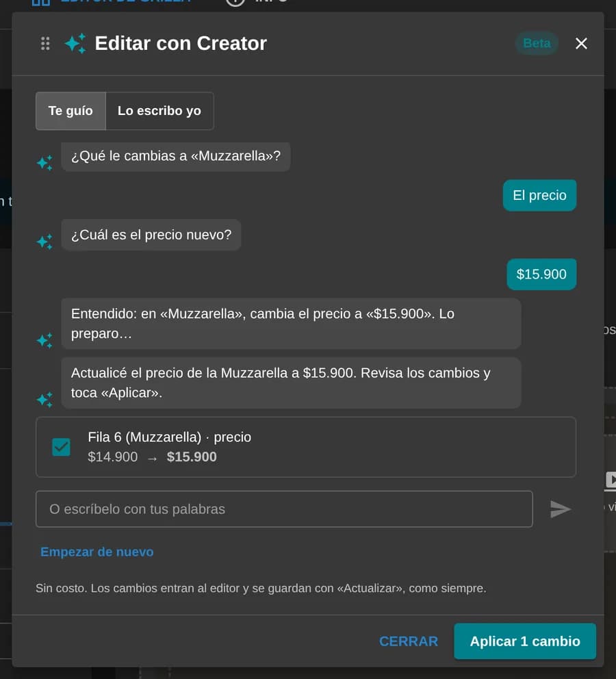Click the ¿Qué le cambias a «Muzzarella»? message

point(176,156)
